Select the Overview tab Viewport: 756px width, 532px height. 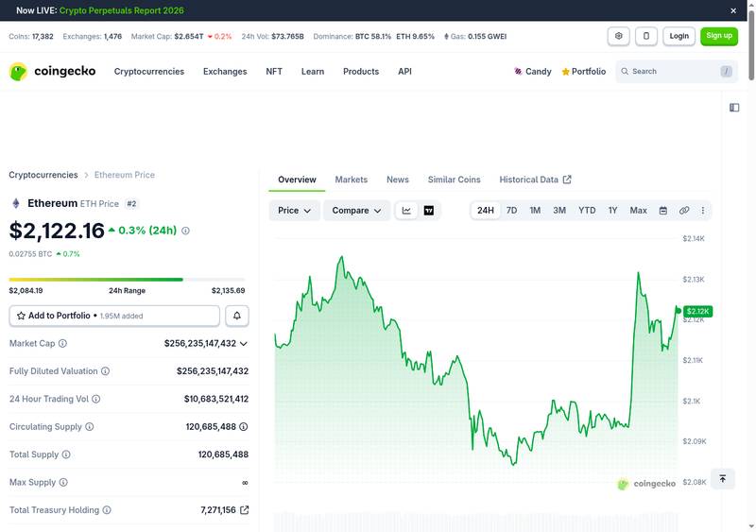point(297,180)
